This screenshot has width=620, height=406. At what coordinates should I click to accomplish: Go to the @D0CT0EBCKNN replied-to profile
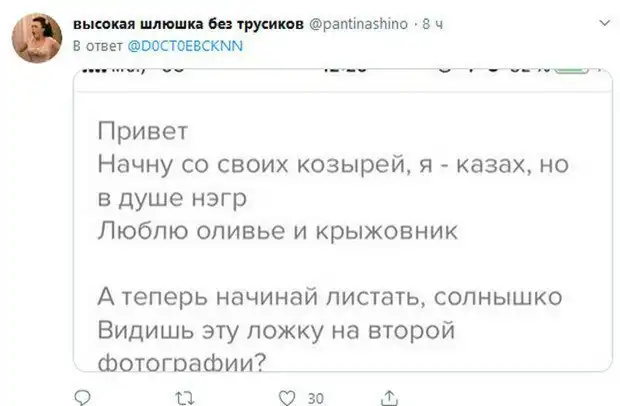pyautogui.click(x=187, y=45)
